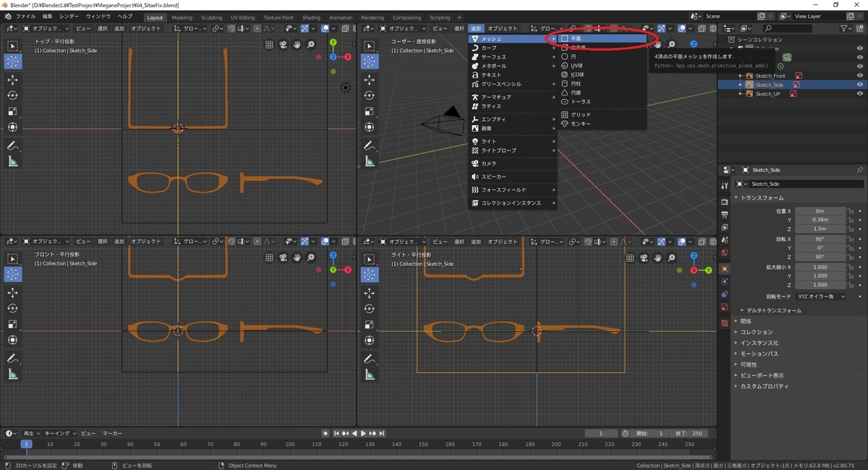Open the Render properties tab
The height and width of the screenshot is (470, 868).
click(725, 202)
